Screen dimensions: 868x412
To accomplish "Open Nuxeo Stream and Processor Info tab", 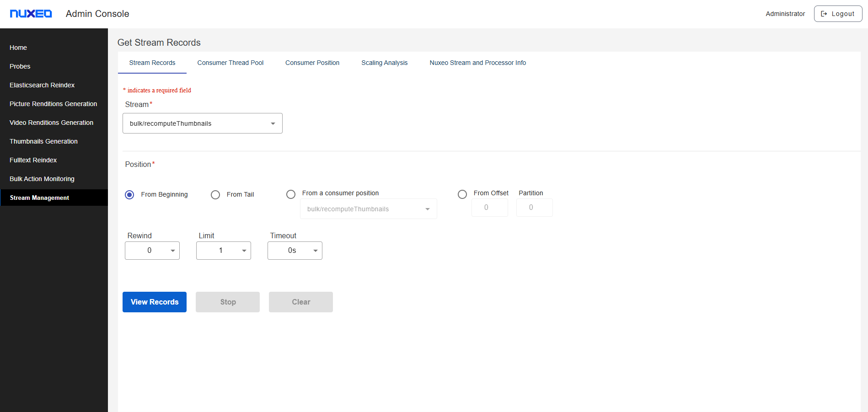I will coord(477,63).
